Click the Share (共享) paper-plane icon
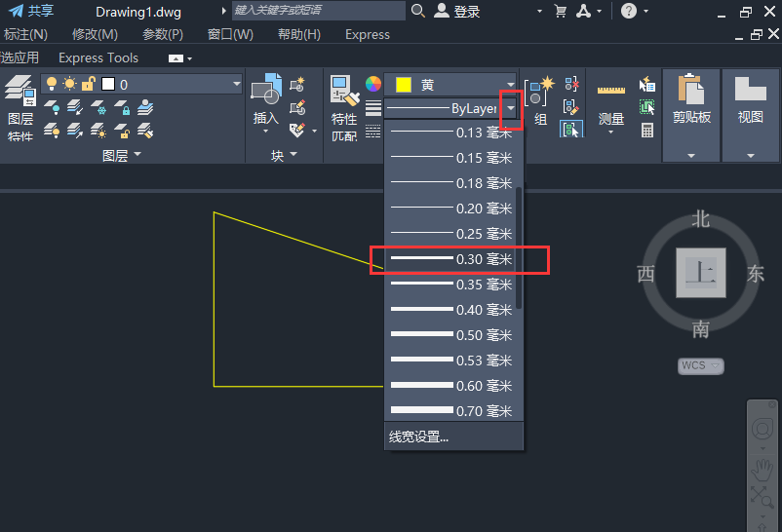Screen dimensions: 782x532 (x=17, y=11)
